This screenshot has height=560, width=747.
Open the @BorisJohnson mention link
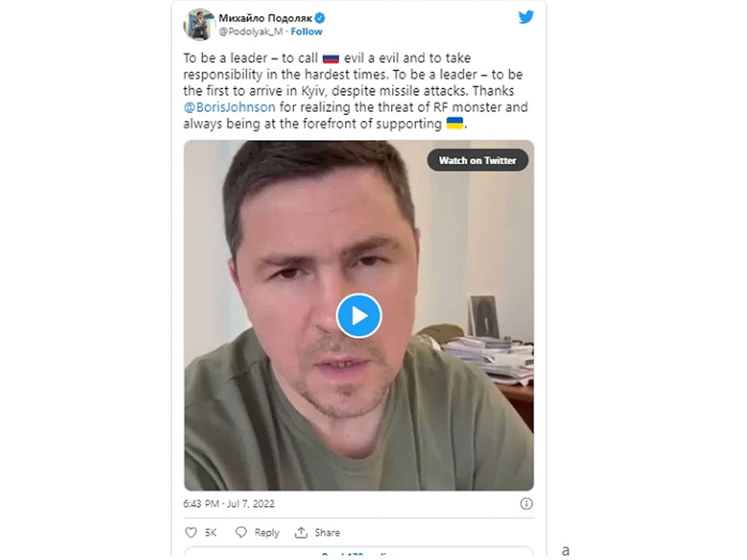(x=229, y=107)
